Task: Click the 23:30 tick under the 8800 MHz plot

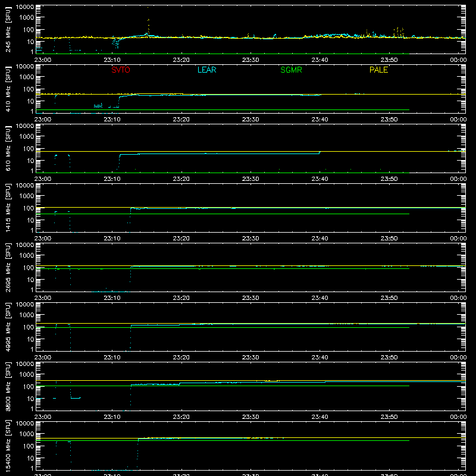Action: pyautogui.click(x=250, y=417)
